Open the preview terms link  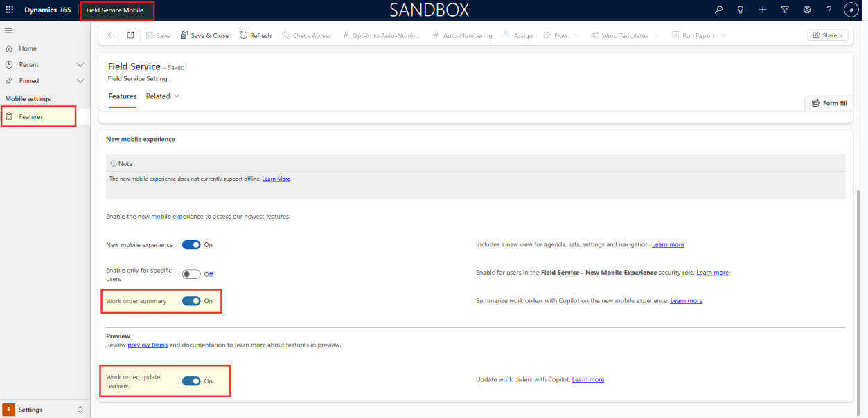(148, 345)
